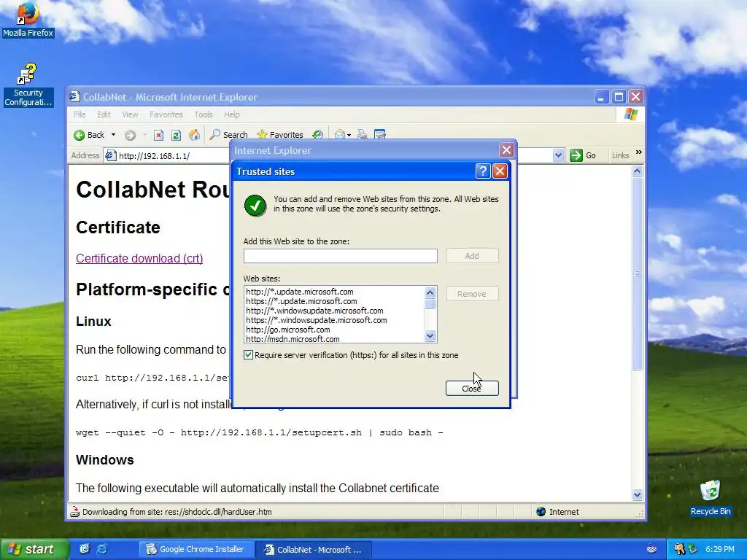Viewport: 747px width, 560px height.
Task: Click the Forward arrow icon in the toolbar
Action: pos(130,135)
